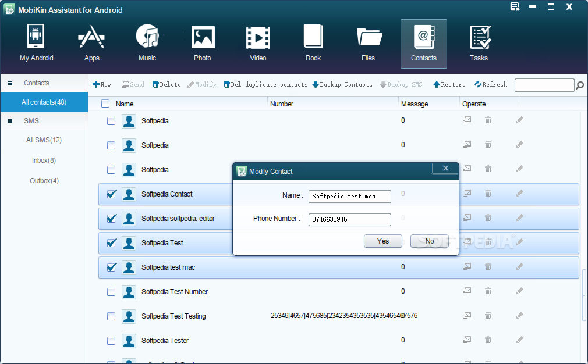Image resolution: width=588 pixels, height=364 pixels.
Task: Open the Book section
Action: click(x=313, y=44)
